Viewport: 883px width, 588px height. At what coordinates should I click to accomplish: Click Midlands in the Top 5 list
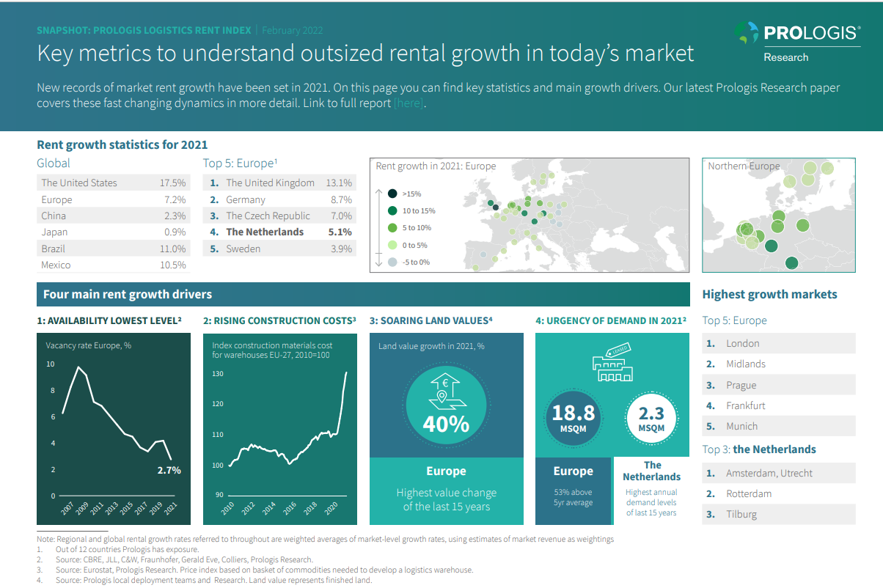pos(779,364)
